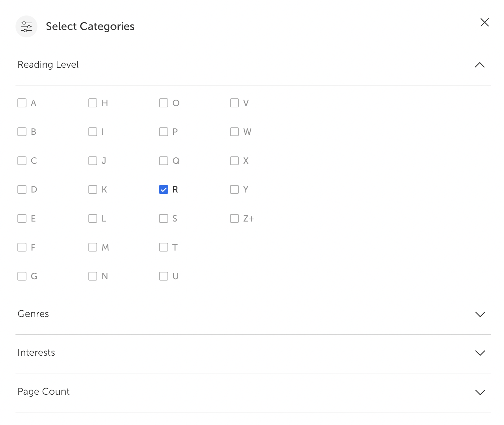Click the filter sliders icon beside Select Categories
The width and height of the screenshot is (504, 425).
26,26
